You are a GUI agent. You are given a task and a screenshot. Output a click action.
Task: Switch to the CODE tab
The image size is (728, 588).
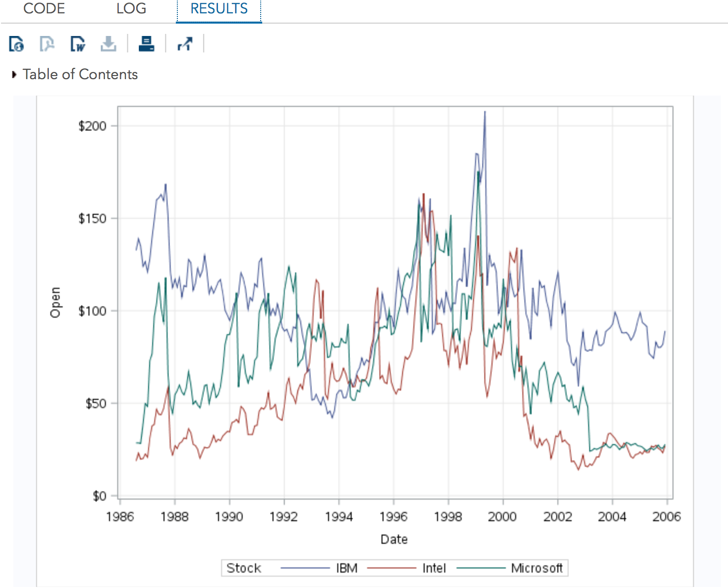[44, 9]
